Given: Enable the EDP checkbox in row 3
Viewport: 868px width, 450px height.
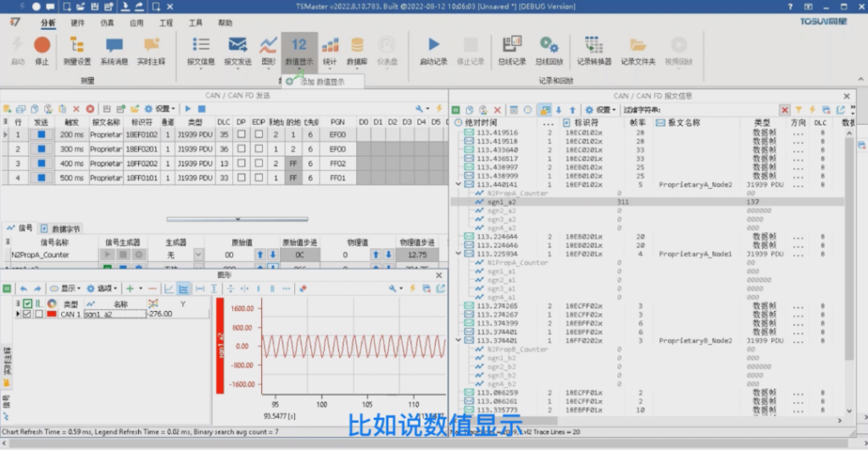Looking at the screenshot, I should [259, 164].
